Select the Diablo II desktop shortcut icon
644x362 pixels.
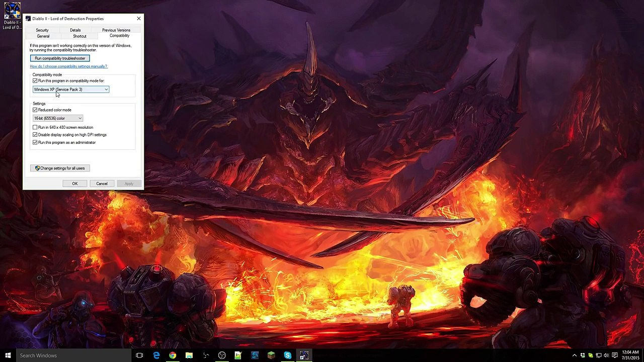tap(12, 16)
